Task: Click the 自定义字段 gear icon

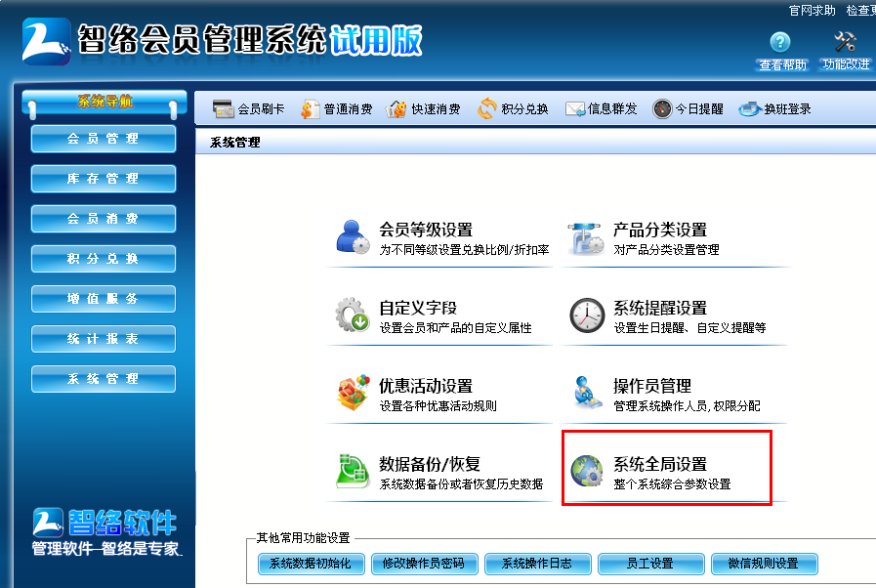Action: point(352,315)
